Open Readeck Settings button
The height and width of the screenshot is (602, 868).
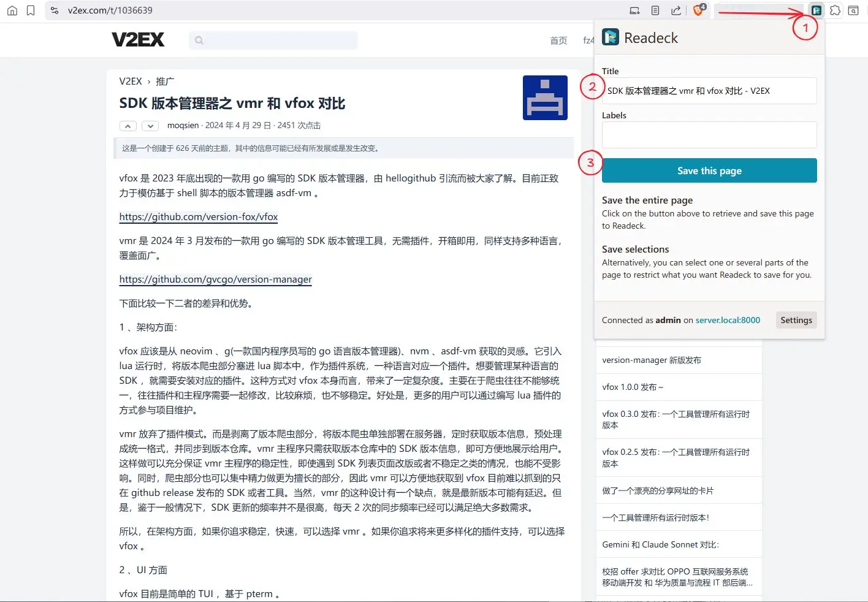pyautogui.click(x=796, y=320)
